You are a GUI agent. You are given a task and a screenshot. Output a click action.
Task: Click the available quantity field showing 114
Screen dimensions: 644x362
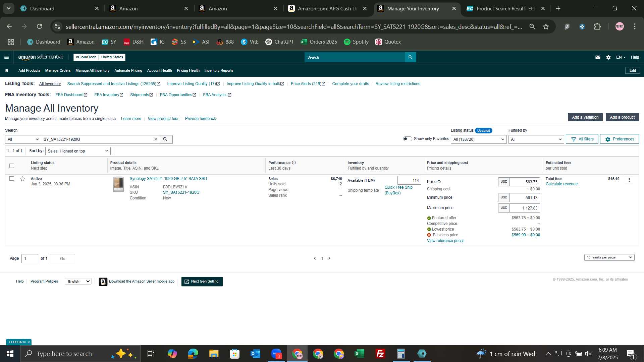pos(409,180)
